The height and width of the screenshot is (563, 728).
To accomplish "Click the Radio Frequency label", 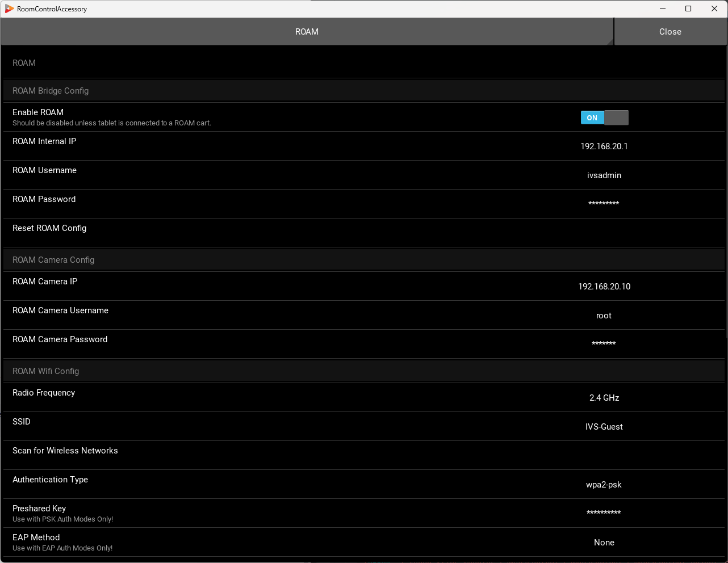I will click(x=44, y=393).
